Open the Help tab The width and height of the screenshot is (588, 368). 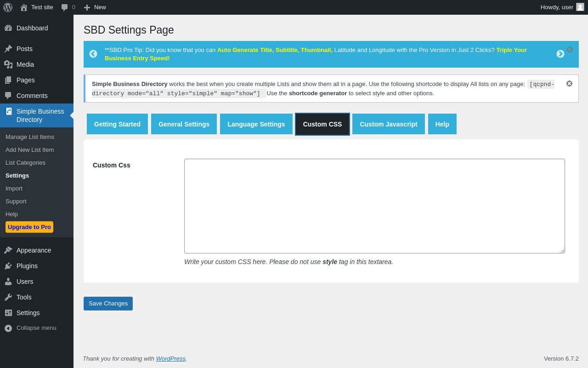tap(442, 124)
